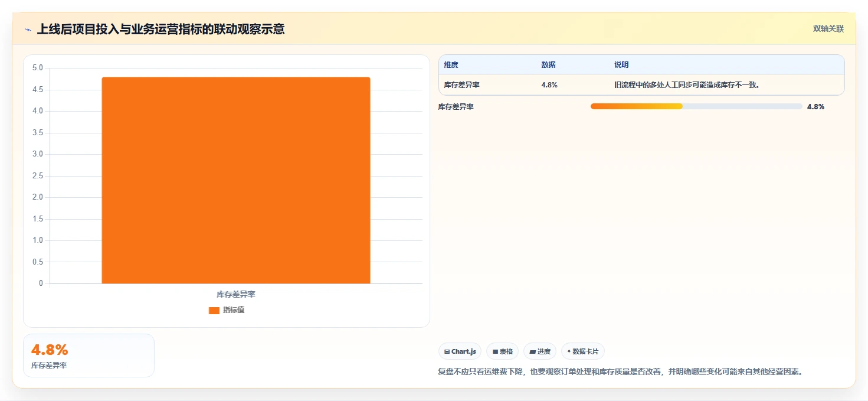Click the title 上线后项目投入与业务运营指标的联动观察示意
868x401 pixels.
pyautogui.click(x=161, y=29)
